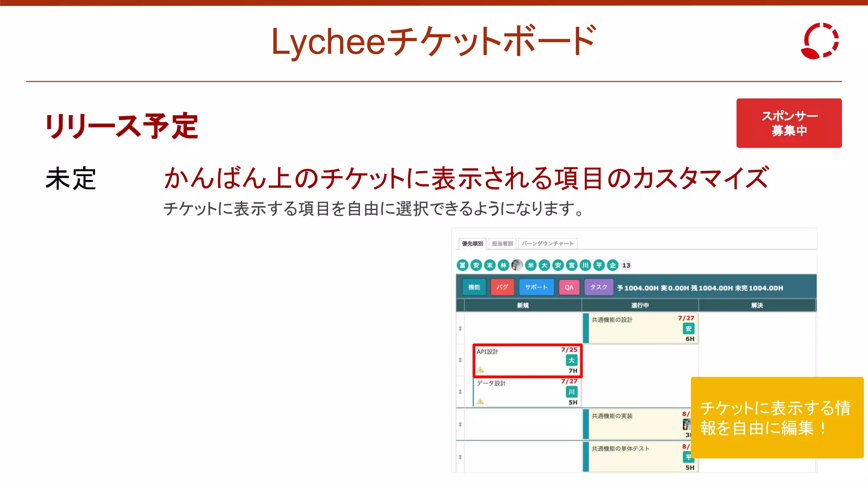This screenshot has height=488, width=868.
Task: Click the 新規 column header
Action: pyautogui.click(x=523, y=305)
